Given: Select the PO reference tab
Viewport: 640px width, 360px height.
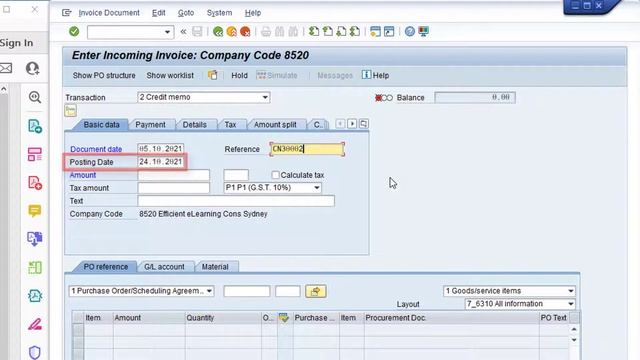Looking at the screenshot, I should [x=105, y=267].
